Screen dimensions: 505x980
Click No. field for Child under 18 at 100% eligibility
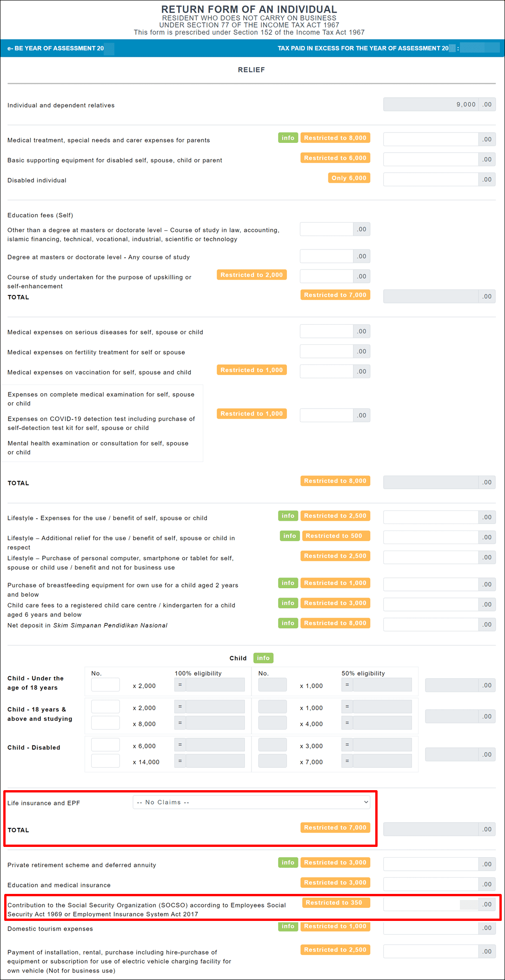[x=106, y=685]
